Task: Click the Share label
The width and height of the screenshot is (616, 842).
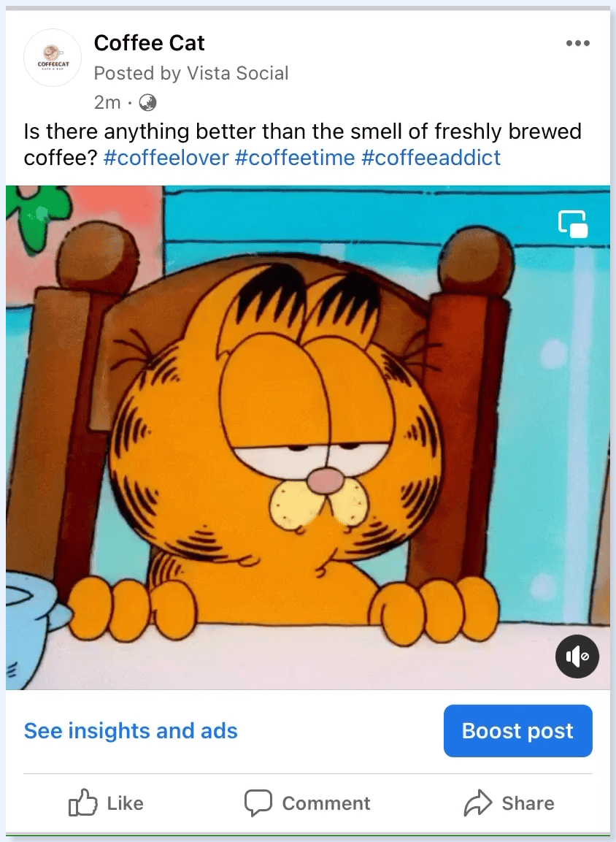Action: 528,803
